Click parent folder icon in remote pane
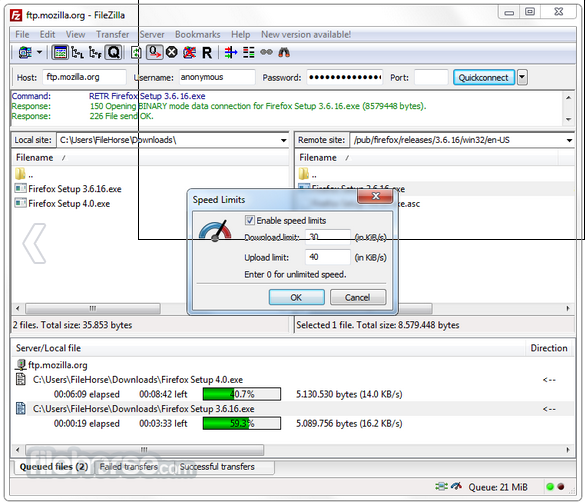Viewport: 586px width, 504px height. (x=304, y=174)
